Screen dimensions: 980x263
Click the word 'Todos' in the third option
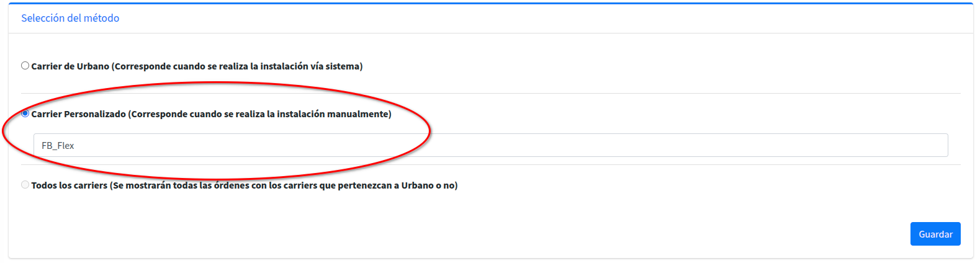pos(43,185)
